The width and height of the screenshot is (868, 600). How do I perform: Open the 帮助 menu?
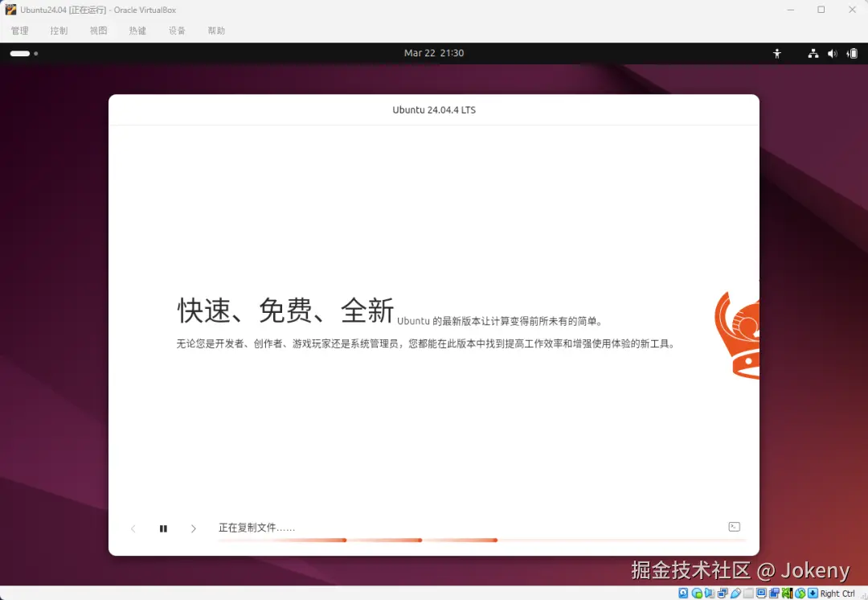216,31
